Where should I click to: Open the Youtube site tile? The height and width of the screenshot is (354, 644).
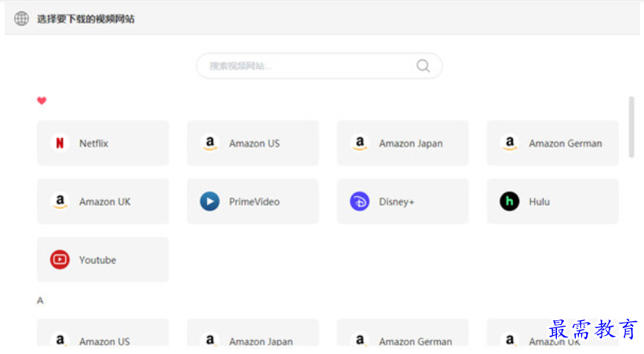tap(103, 260)
